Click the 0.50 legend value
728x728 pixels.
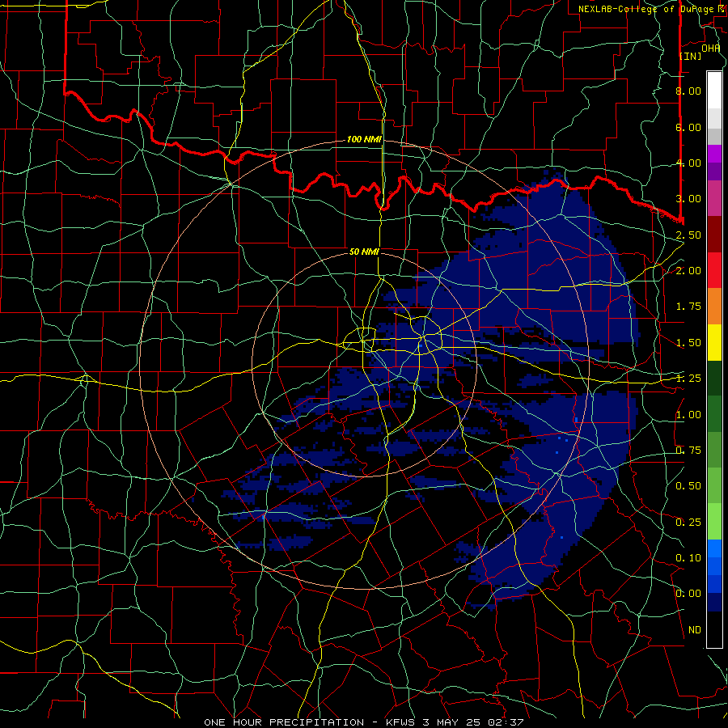click(x=688, y=486)
